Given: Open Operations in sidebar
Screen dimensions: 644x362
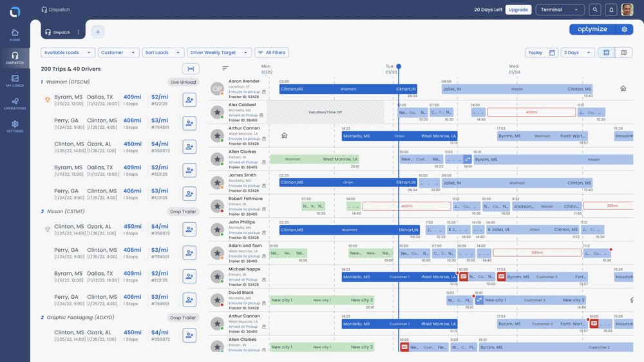Looking at the screenshot, I should click(15, 104).
